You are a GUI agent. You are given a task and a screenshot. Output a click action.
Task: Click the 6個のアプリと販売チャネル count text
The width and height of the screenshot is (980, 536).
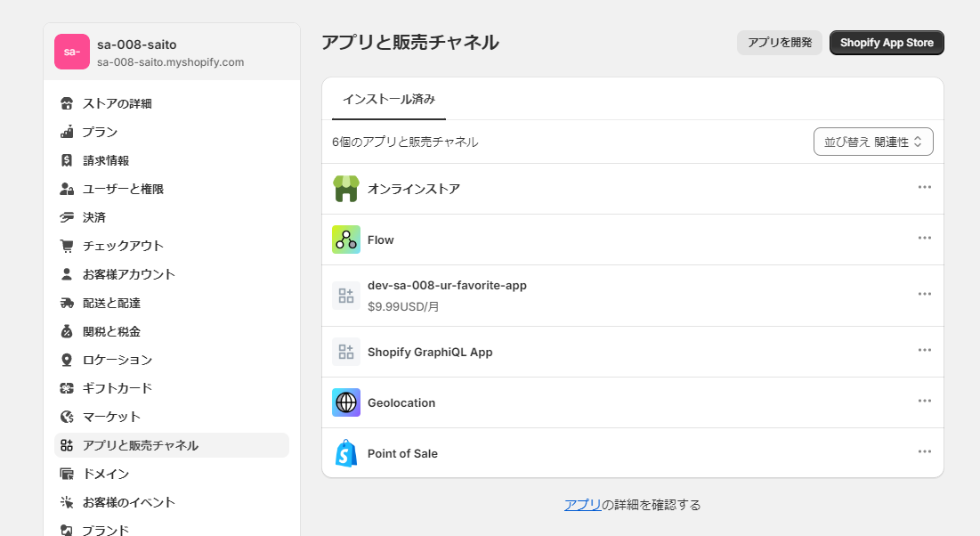point(405,142)
